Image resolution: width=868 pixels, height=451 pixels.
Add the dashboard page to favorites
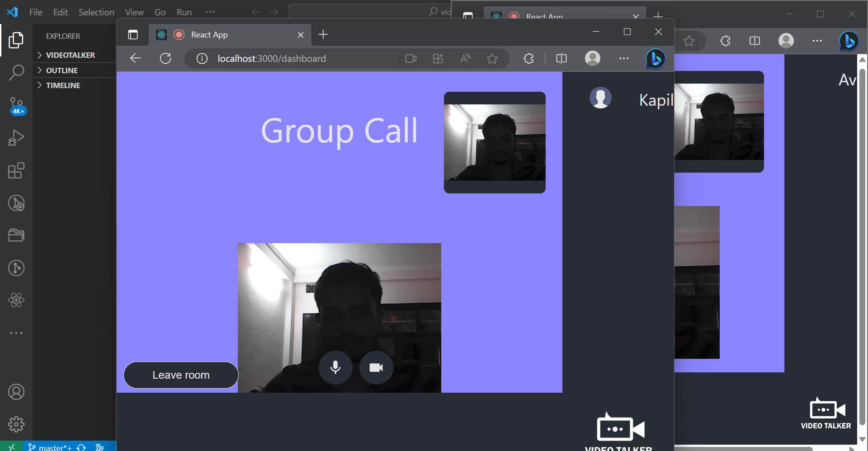click(x=492, y=58)
